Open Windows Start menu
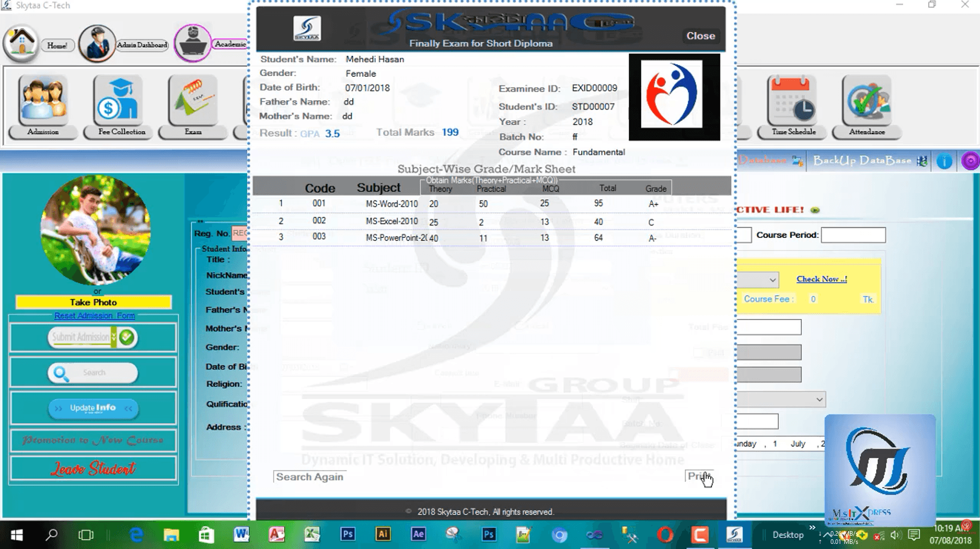 (16, 535)
